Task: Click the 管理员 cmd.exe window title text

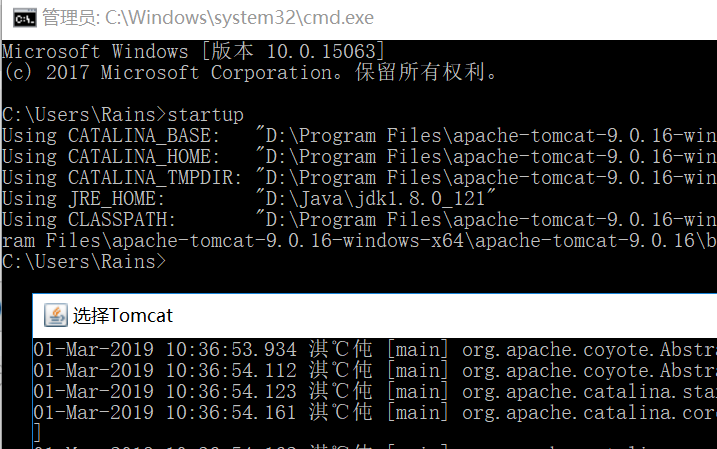Action: 208,18
